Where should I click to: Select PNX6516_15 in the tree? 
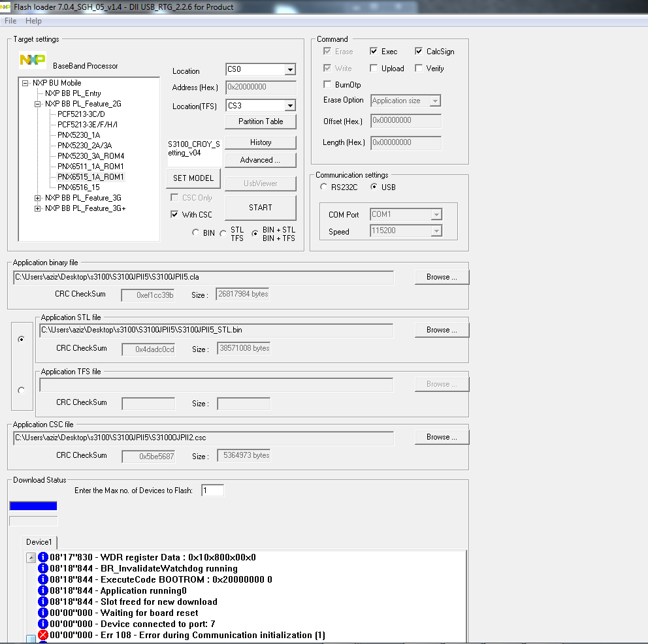pyautogui.click(x=78, y=187)
